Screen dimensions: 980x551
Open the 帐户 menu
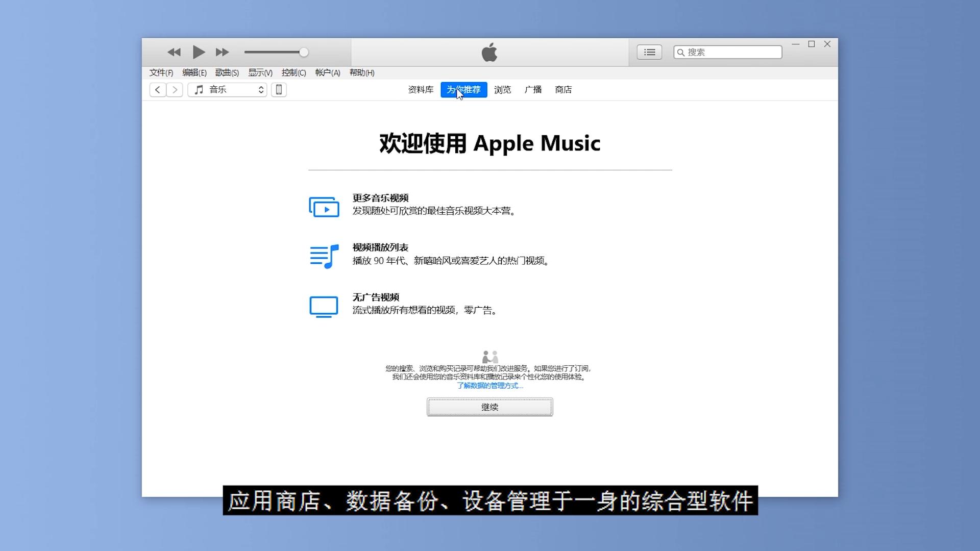pos(327,72)
